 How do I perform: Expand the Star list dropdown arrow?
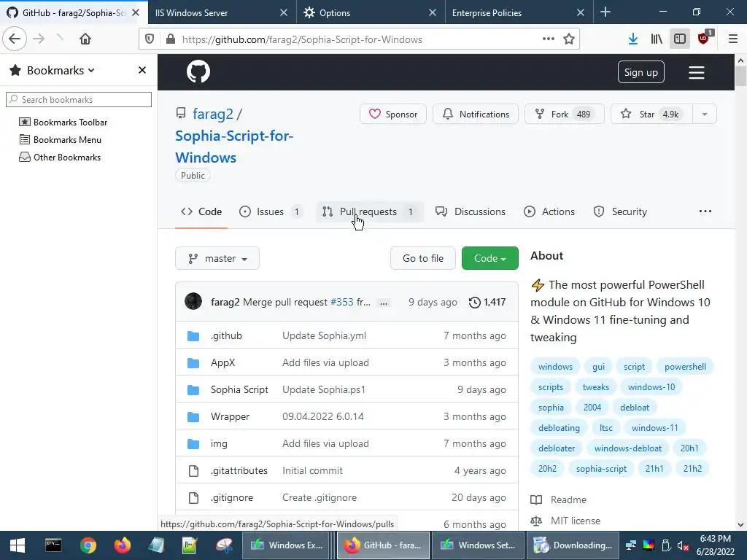(705, 114)
